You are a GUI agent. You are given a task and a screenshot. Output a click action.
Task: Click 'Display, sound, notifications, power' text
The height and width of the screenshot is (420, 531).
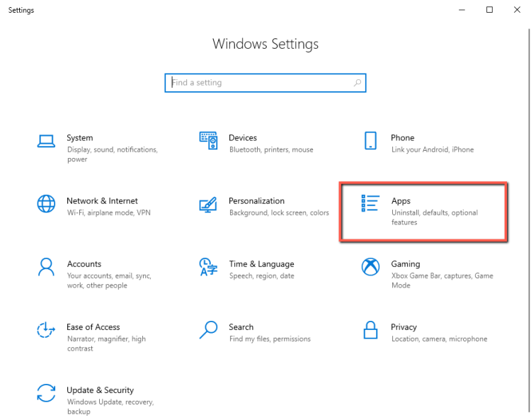pos(113,154)
